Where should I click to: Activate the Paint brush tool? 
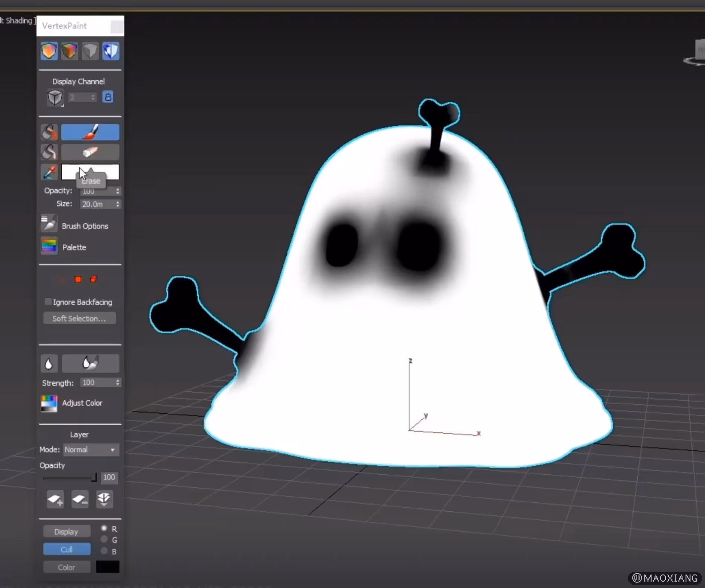[x=90, y=132]
